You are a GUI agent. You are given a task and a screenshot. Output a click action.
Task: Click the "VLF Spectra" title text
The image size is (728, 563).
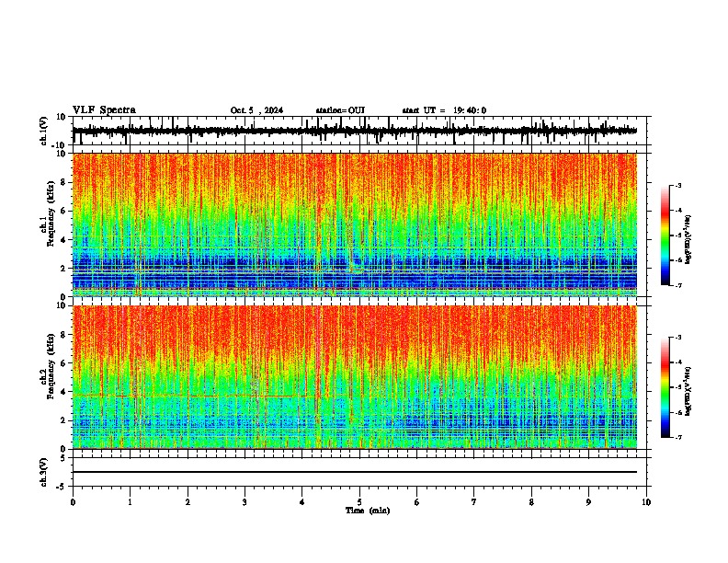[104, 110]
